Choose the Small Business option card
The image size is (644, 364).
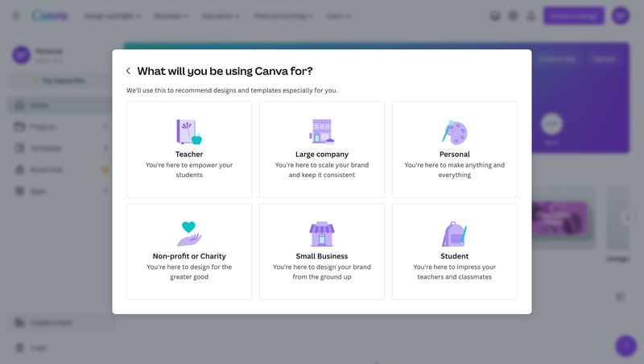click(321, 251)
